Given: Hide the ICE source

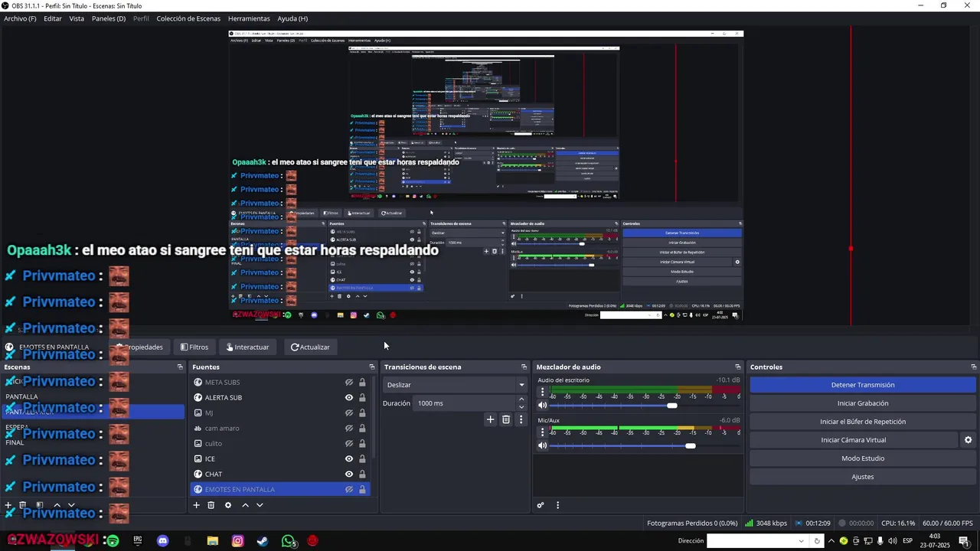Looking at the screenshot, I should pyautogui.click(x=349, y=459).
